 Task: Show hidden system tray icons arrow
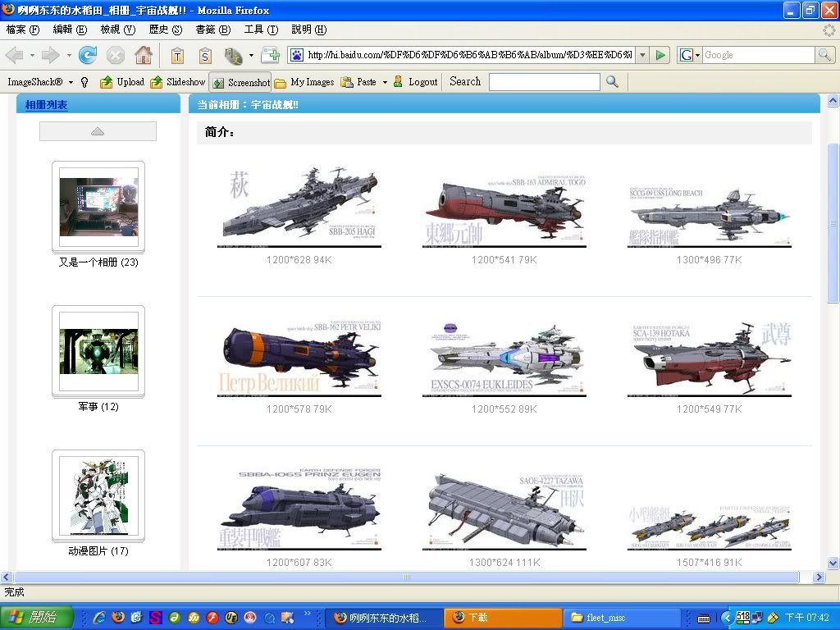pyautogui.click(x=727, y=618)
